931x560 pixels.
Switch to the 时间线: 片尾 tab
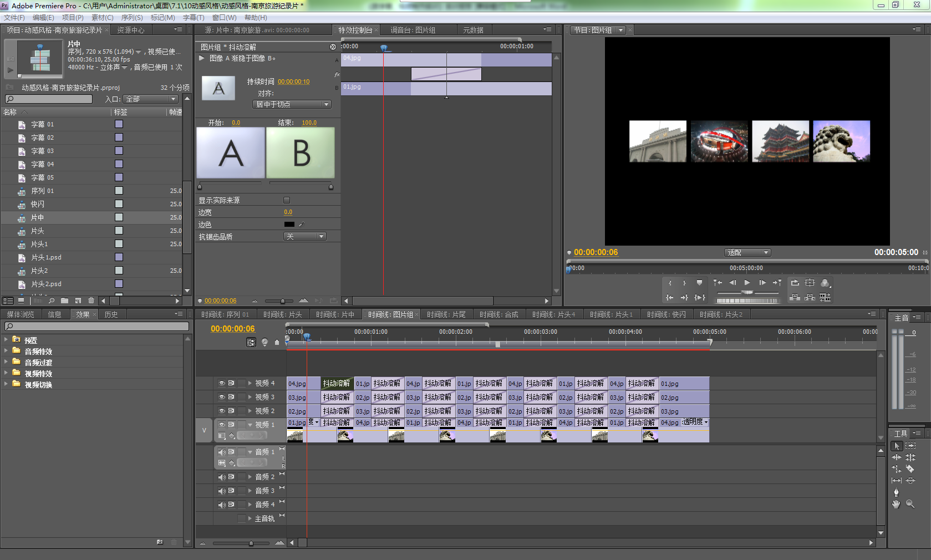446,314
